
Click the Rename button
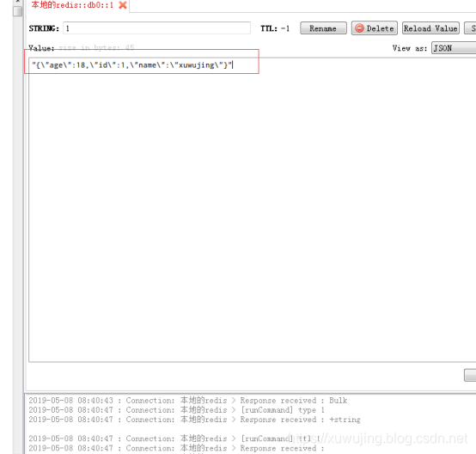pos(323,28)
